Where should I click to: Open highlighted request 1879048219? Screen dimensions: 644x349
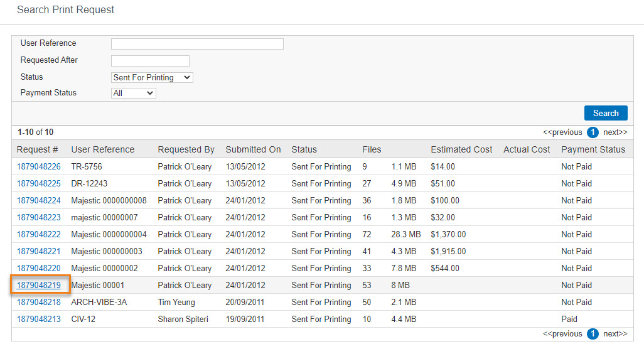click(39, 285)
